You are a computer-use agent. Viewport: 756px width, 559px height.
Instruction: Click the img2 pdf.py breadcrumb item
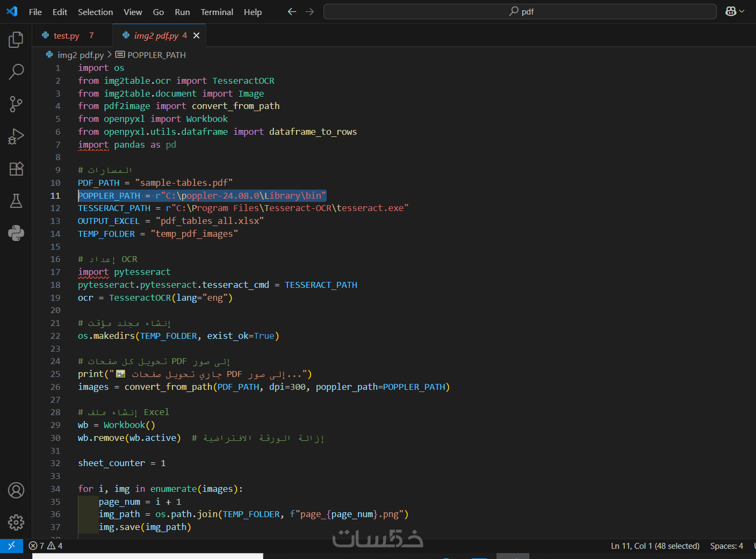[x=80, y=55]
